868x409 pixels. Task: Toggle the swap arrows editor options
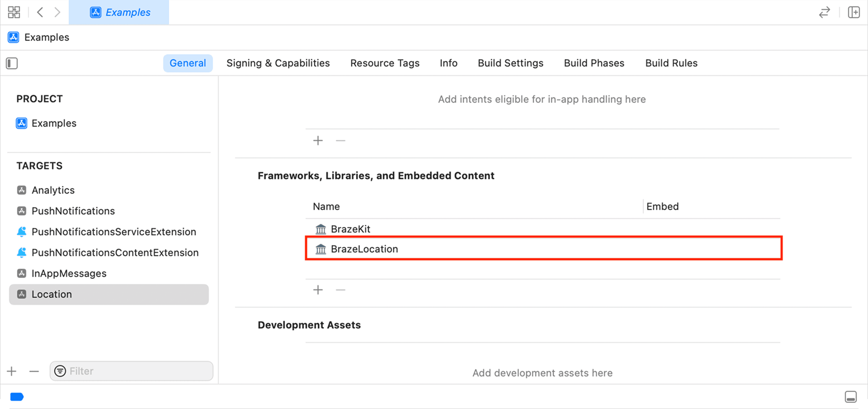pyautogui.click(x=825, y=12)
